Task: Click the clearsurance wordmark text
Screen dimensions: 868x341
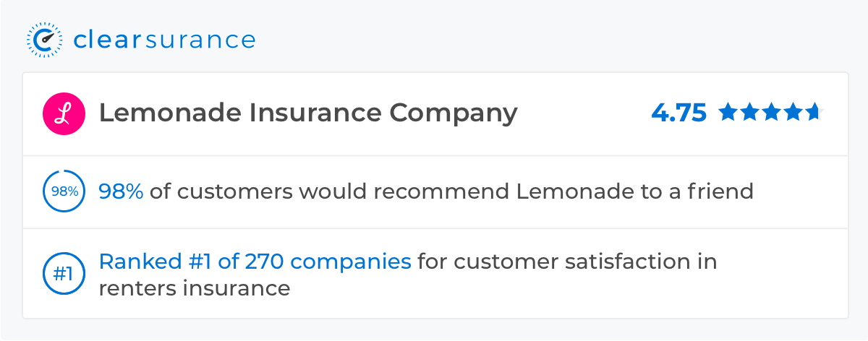Action: (164, 40)
